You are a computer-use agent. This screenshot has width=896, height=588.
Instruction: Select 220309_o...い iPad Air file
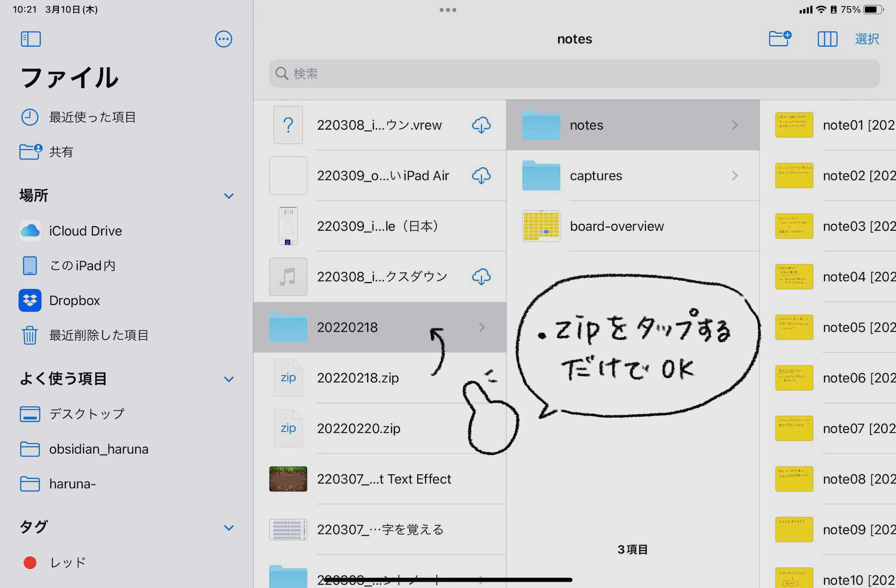[380, 176]
